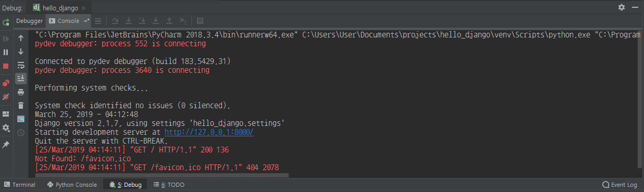
Task: Pin the debug tab with the pin icon
Action: [x=6, y=144]
